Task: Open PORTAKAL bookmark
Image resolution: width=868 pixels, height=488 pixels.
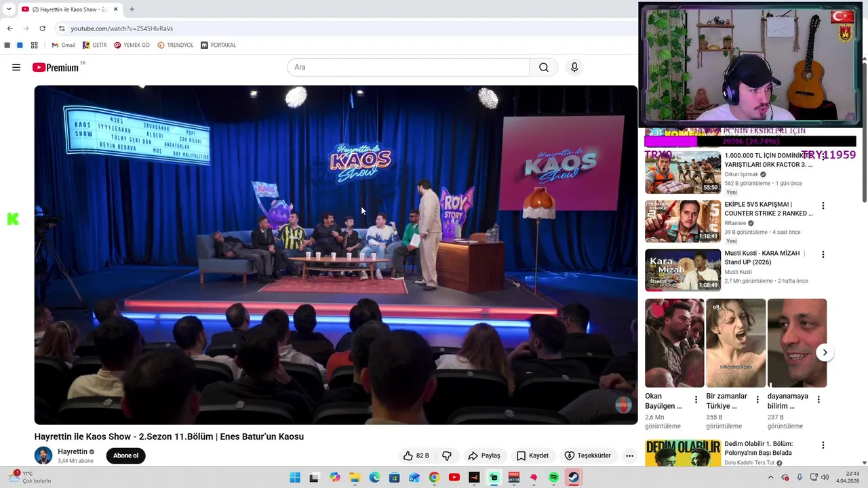Action: pyautogui.click(x=218, y=45)
